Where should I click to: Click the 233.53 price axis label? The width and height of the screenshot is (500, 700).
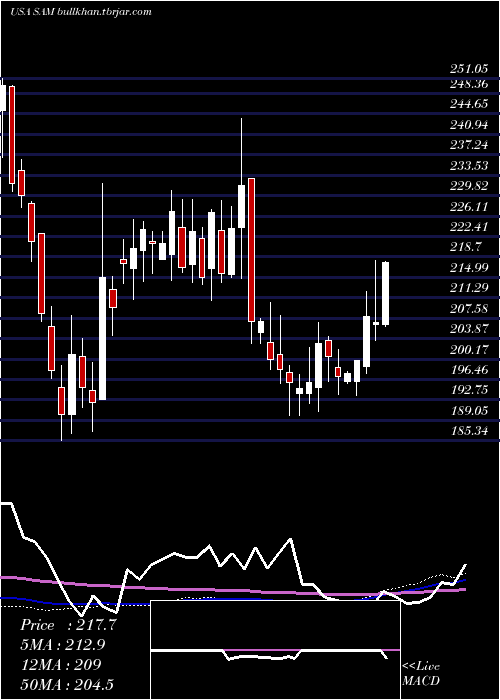coord(468,165)
